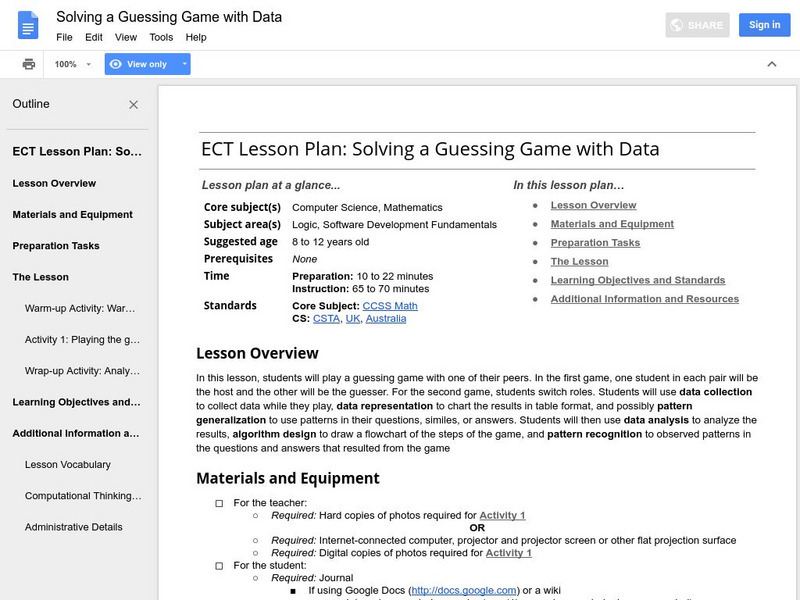Open the File menu
This screenshot has height=600, width=800.
(64, 37)
